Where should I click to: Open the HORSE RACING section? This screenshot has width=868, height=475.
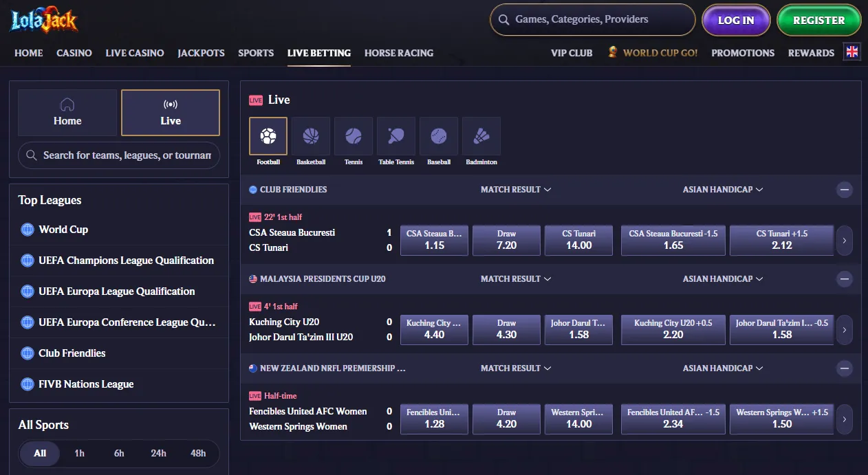(x=399, y=53)
